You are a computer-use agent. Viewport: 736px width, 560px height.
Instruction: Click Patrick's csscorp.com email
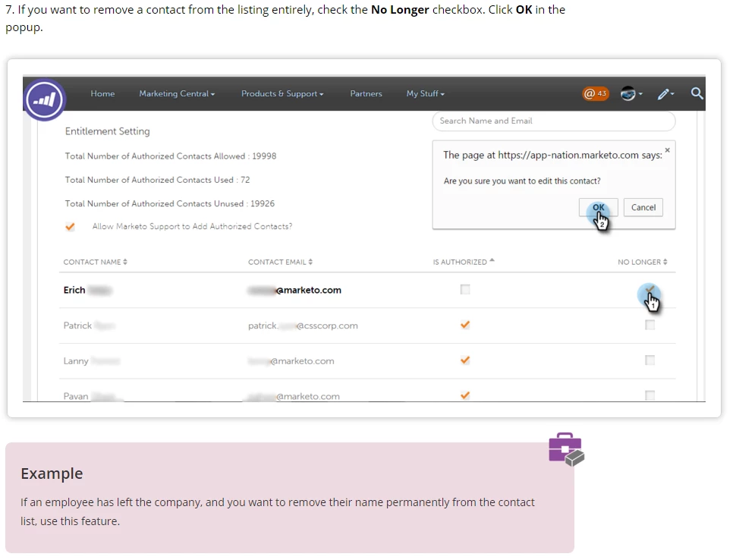pos(303,326)
